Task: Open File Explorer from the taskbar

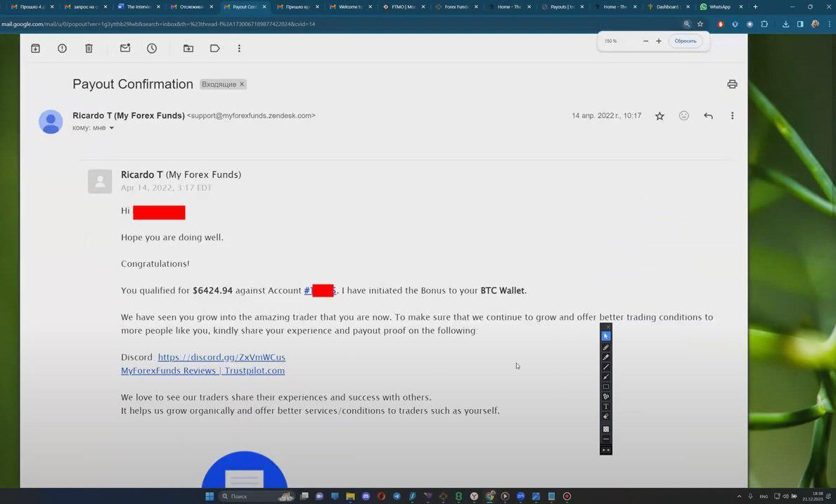Action: pos(350,496)
